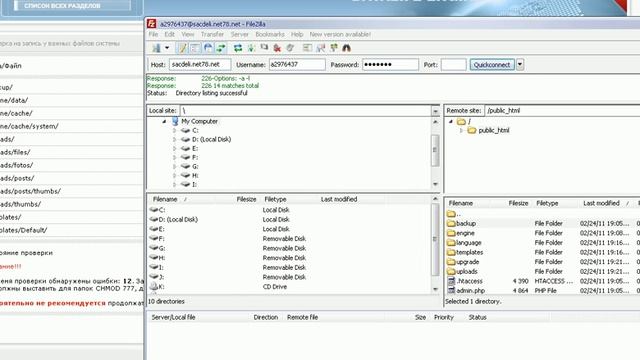640x360 pixels.
Task: Sort remote list by Filetype column
Action: [x=547, y=203]
